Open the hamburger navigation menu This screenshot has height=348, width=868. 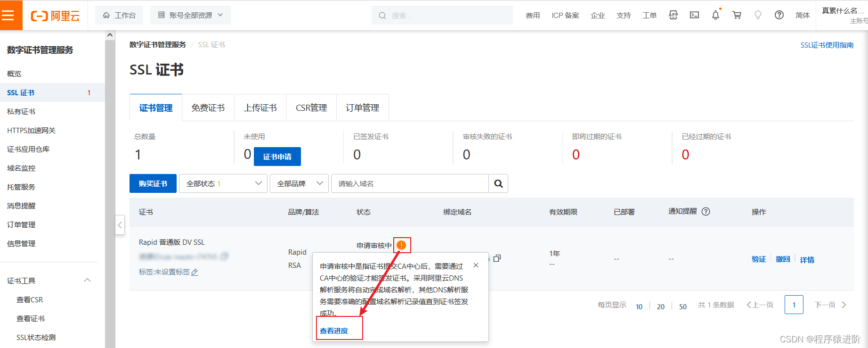point(8,15)
